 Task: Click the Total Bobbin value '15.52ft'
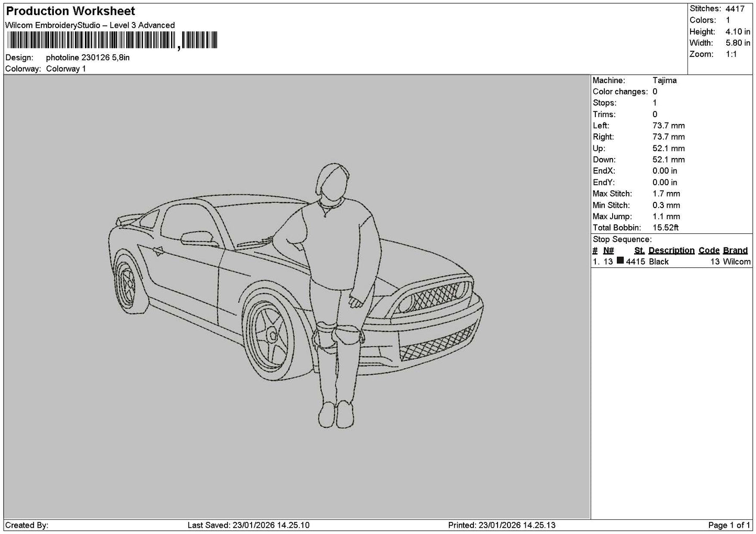point(665,228)
